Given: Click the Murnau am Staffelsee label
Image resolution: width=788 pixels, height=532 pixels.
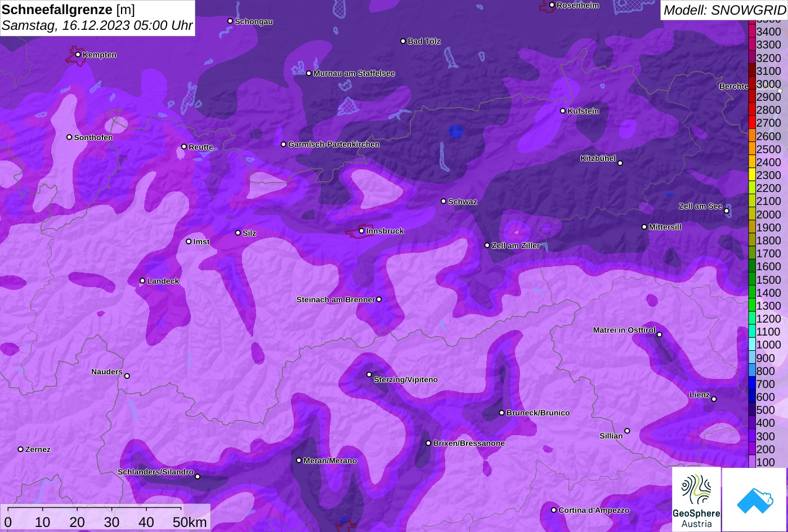Looking at the screenshot, I should (x=354, y=73).
